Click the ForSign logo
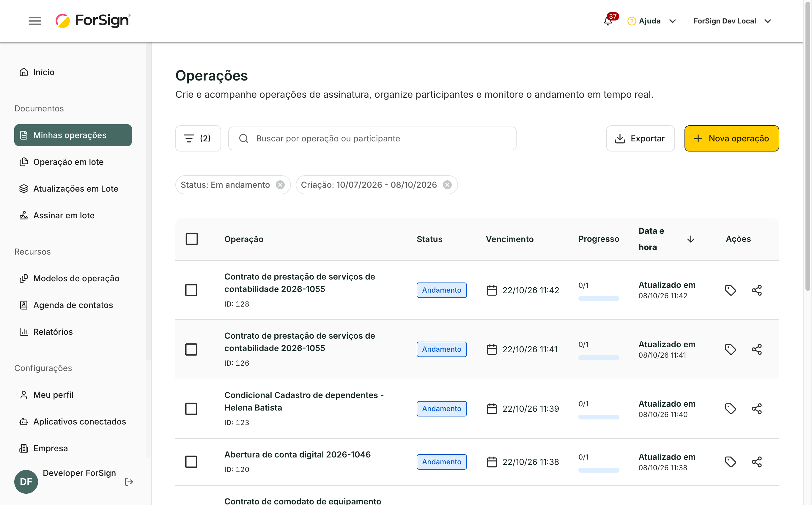812x505 pixels. click(93, 21)
